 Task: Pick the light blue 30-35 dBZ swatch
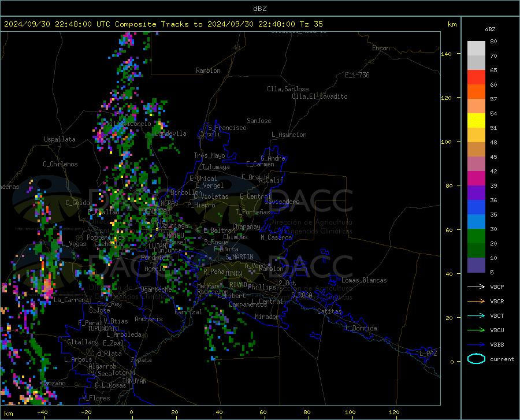(x=476, y=222)
